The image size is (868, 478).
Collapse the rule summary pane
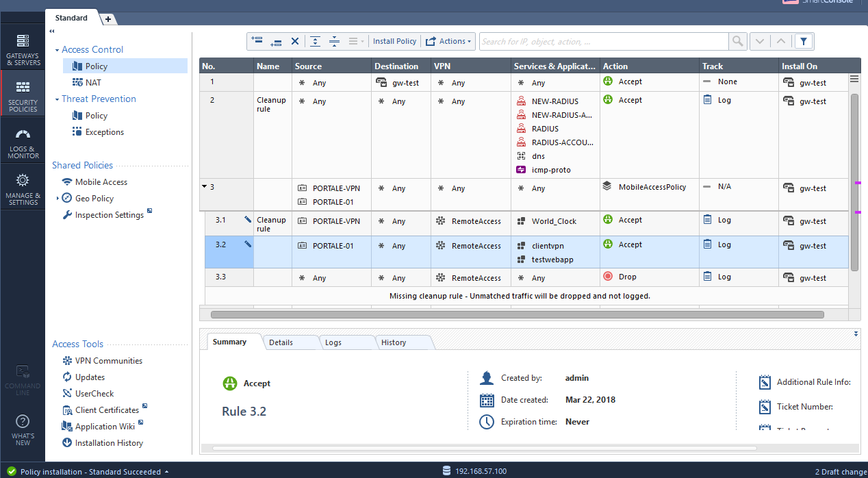856,334
